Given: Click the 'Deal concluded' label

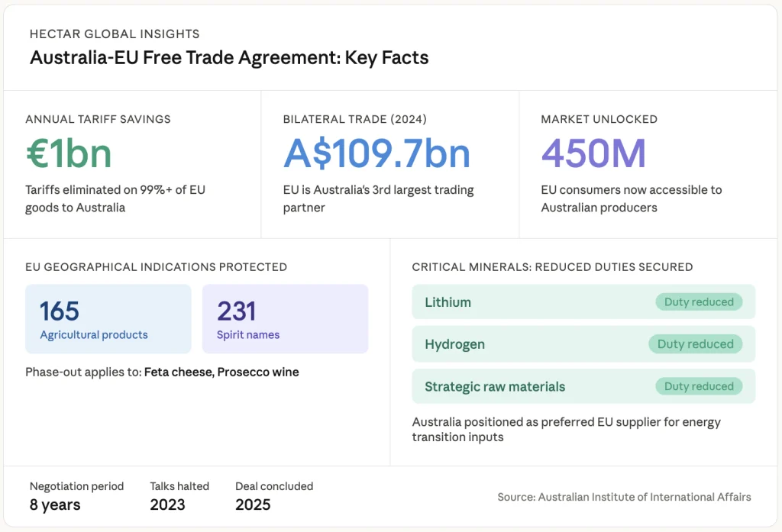Looking at the screenshot, I should (x=274, y=486).
